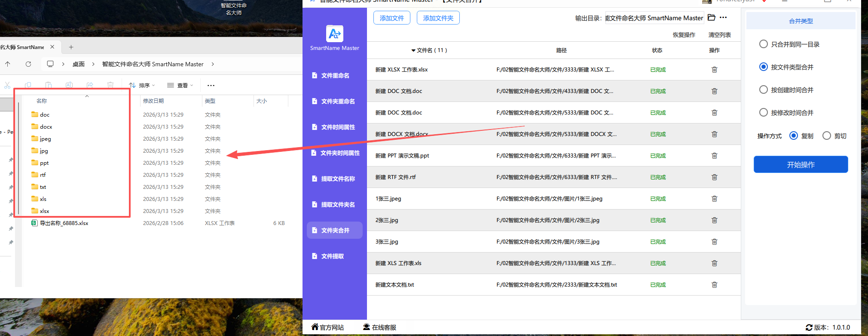Image resolution: width=868 pixels, height=336 pixels.
Task: Open 文件提取 from the sidebar
Action: point(332,256)
